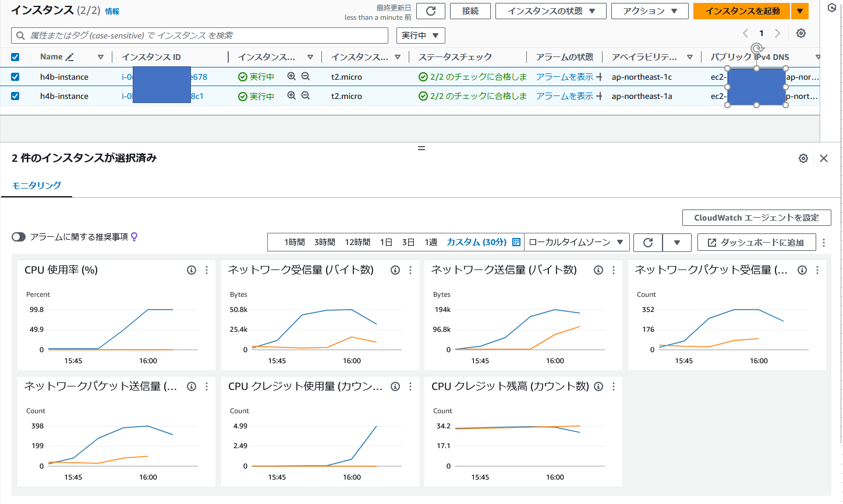Show info for ネットワーク受信量 graph
843x504 pixels.
[395, 270]
